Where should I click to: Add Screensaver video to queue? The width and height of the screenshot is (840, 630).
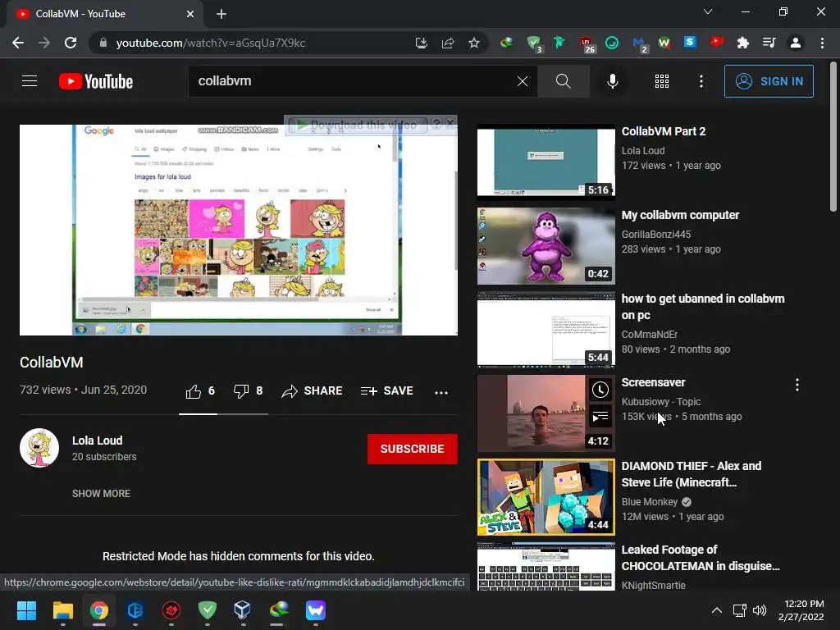click(x=600, y=416)
